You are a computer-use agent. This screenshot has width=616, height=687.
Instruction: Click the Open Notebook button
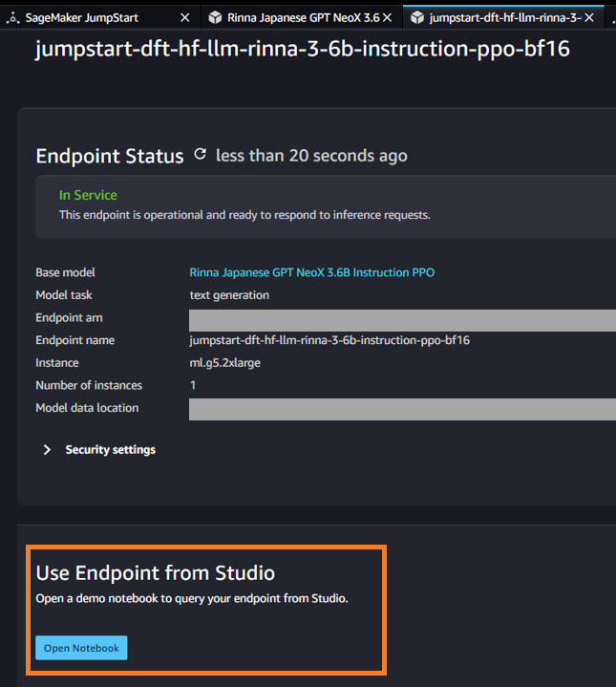pyautogui.click(x=81, y=648)
